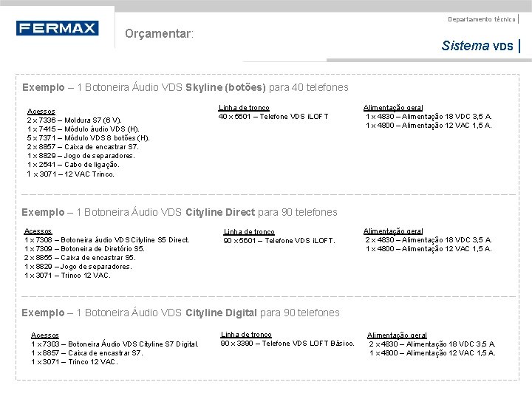Click '1 x 8829 – Jogo de separadores' in Skyline example
Image resolution: width=532 pixels, height=399 pixels.
pyautogui.click(x=81, y=156)
